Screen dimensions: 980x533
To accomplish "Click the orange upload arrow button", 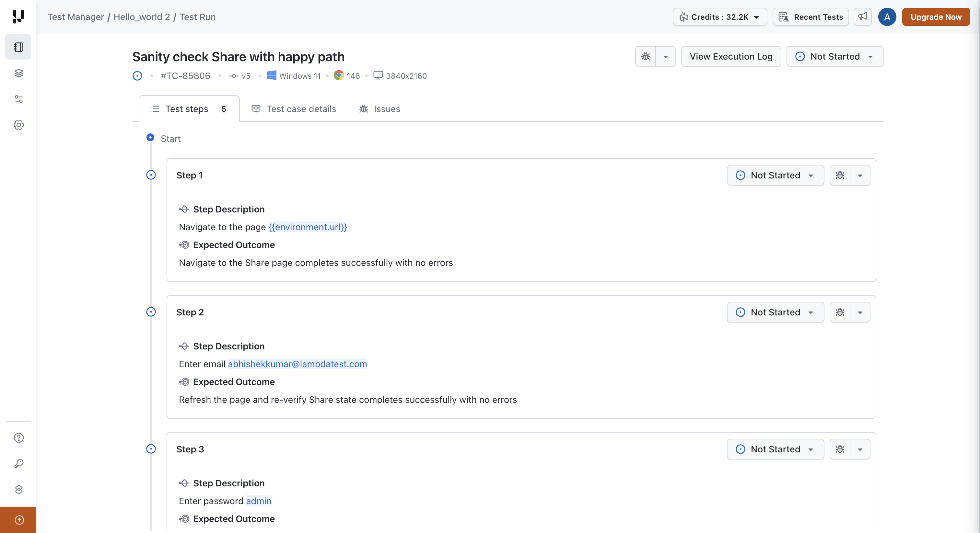I will [18, 520].
